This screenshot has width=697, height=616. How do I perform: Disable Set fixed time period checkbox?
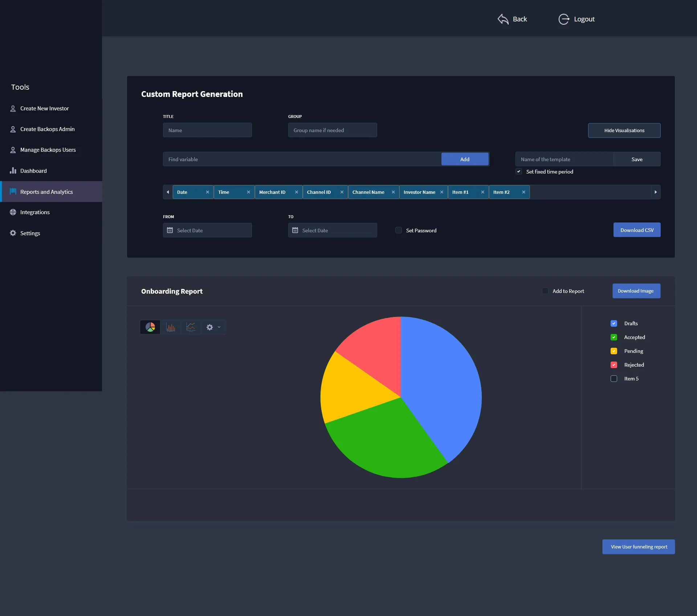point(519,171)
